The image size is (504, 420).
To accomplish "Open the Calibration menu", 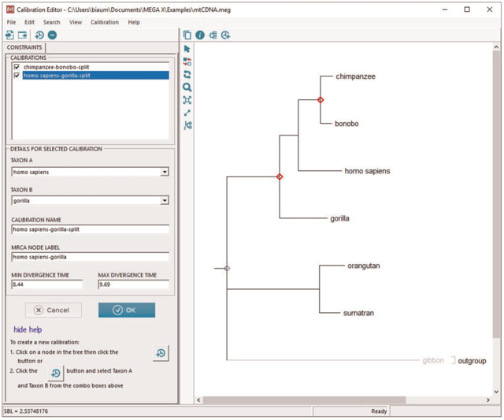I will tap(105, 22).
